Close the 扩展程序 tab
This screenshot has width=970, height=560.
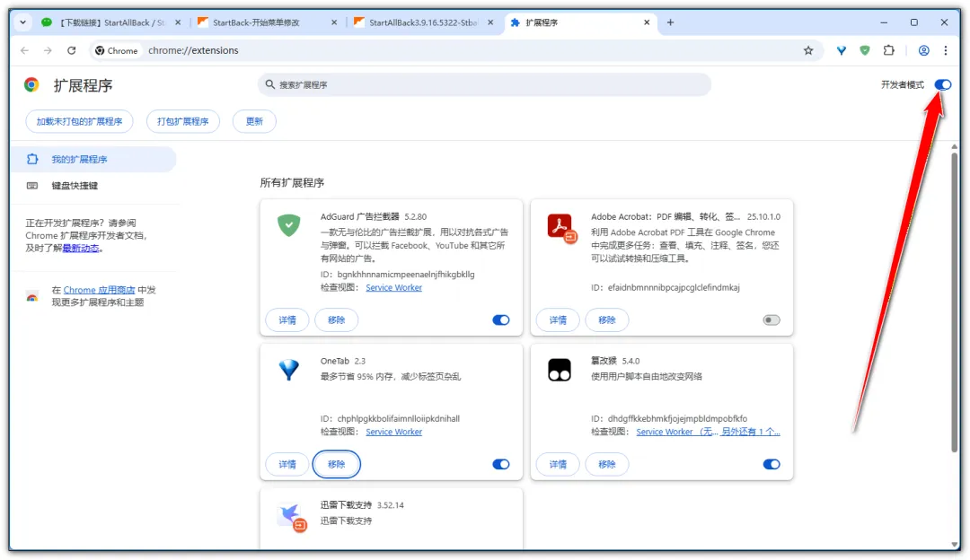pos(647,22)
